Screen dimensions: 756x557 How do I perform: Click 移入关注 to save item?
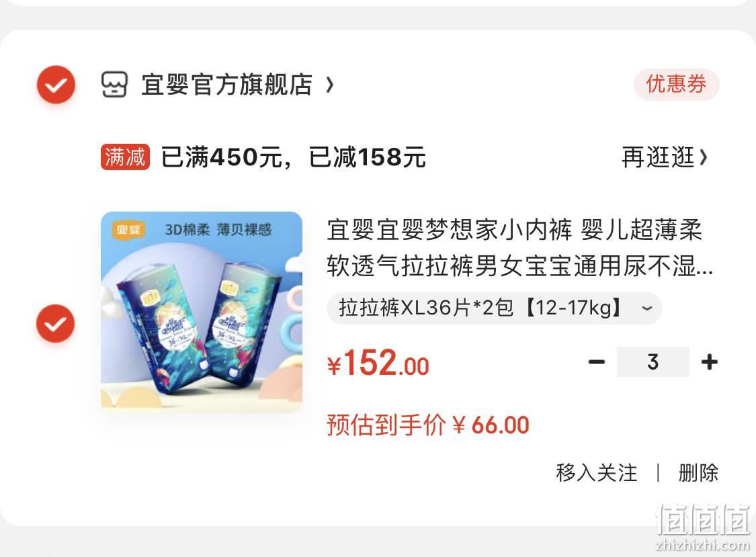[597, 472]
